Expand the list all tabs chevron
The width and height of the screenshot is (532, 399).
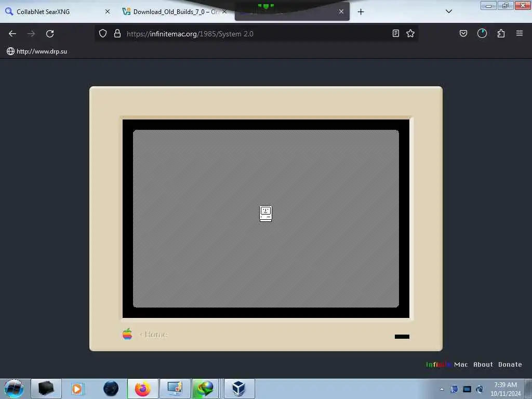(x=449, y=11)
